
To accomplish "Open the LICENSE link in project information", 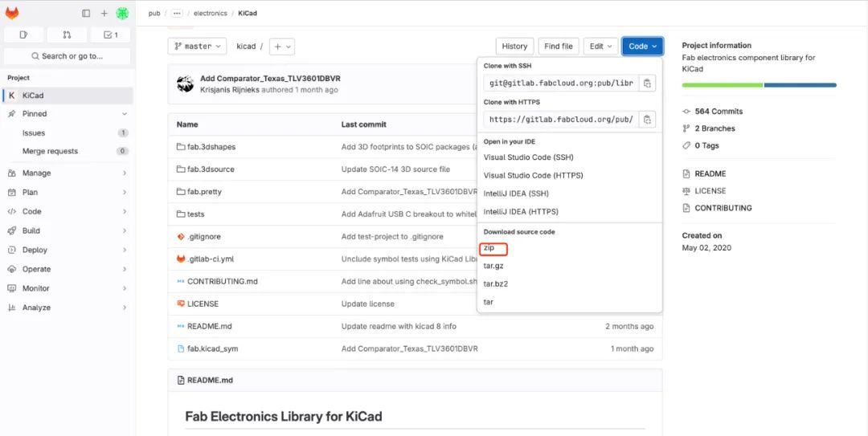I will 710,191.
